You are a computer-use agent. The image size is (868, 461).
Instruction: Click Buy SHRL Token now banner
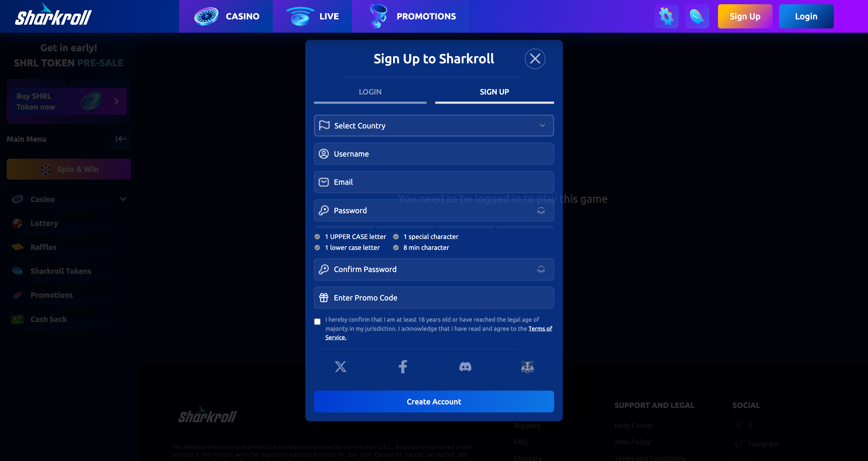click(x=69, y=101)
